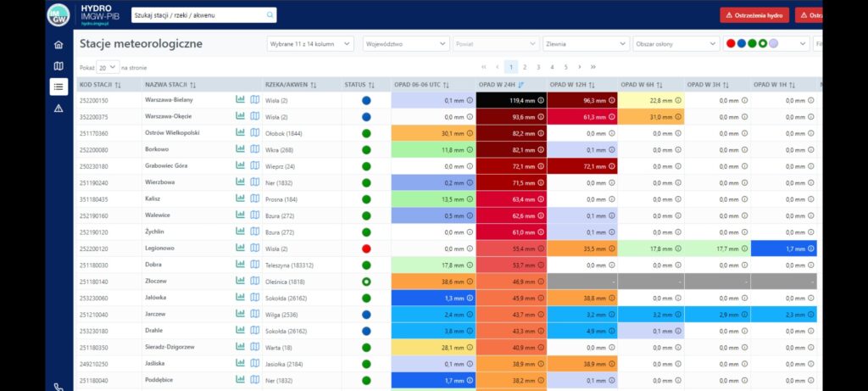This screenshot has height=391, width=868.
Task: Go to the next results page arrow
Action: [x=580, y=67]
